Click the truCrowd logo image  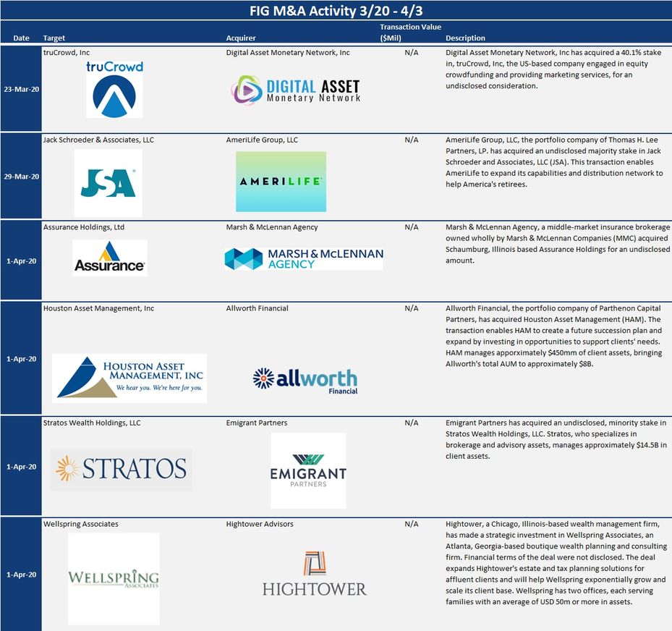click(x=114, y=89)
